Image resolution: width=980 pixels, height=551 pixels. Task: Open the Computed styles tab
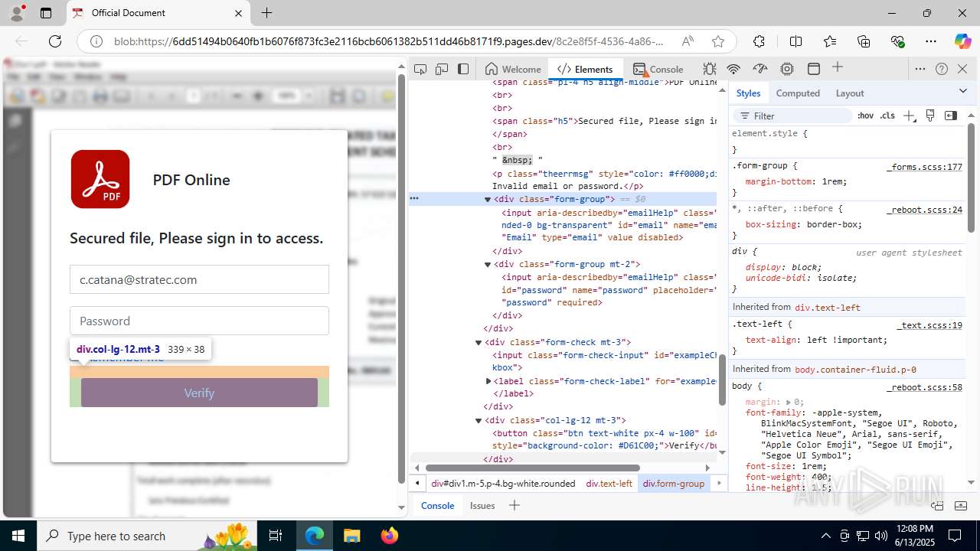pyautogui.click(x=798, y=93)
